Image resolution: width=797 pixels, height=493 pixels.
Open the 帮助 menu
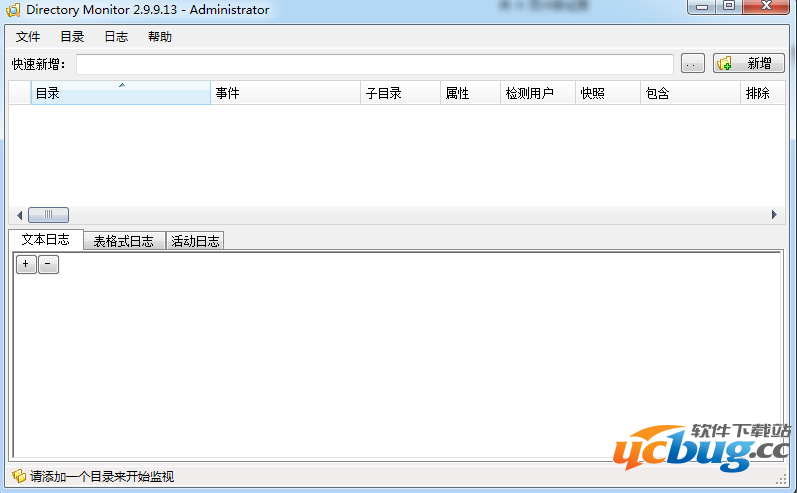(x=160, y=37)
